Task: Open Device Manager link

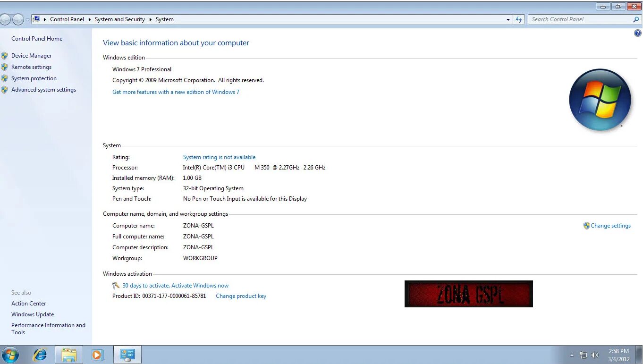Action: (x=31, y=56)
